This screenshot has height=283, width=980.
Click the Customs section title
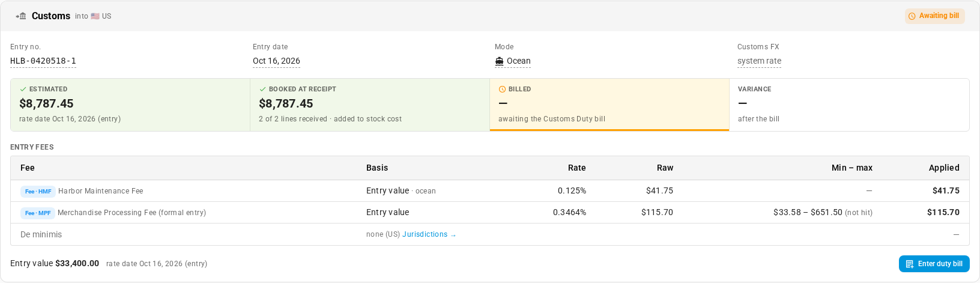[x=51, y=16]
